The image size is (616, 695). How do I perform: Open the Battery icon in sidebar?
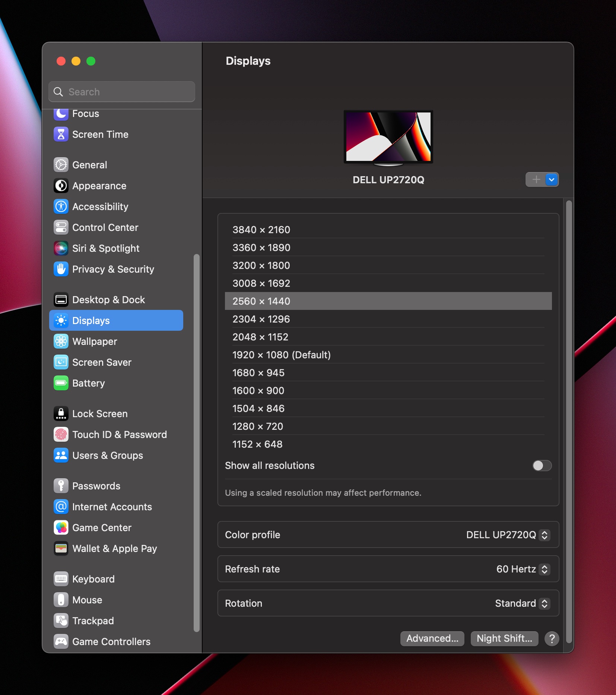click(x=61, y=383)
